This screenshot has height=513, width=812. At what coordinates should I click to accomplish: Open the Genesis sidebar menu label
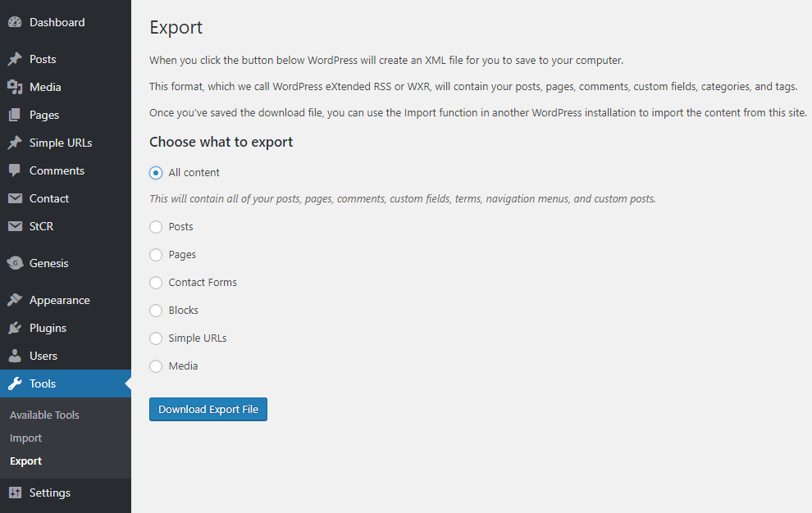48,263
